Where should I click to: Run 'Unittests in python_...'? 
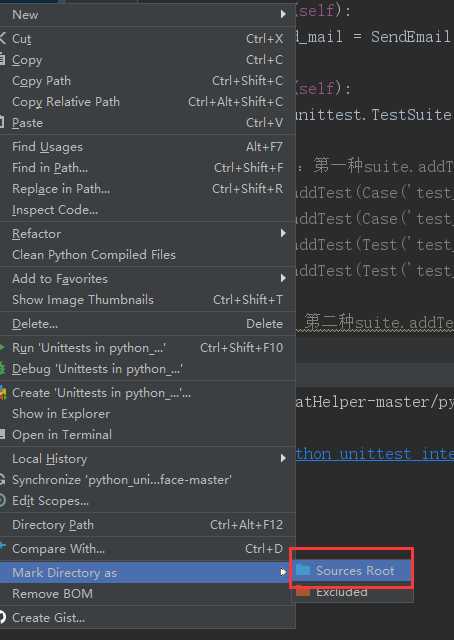(147, 348)
